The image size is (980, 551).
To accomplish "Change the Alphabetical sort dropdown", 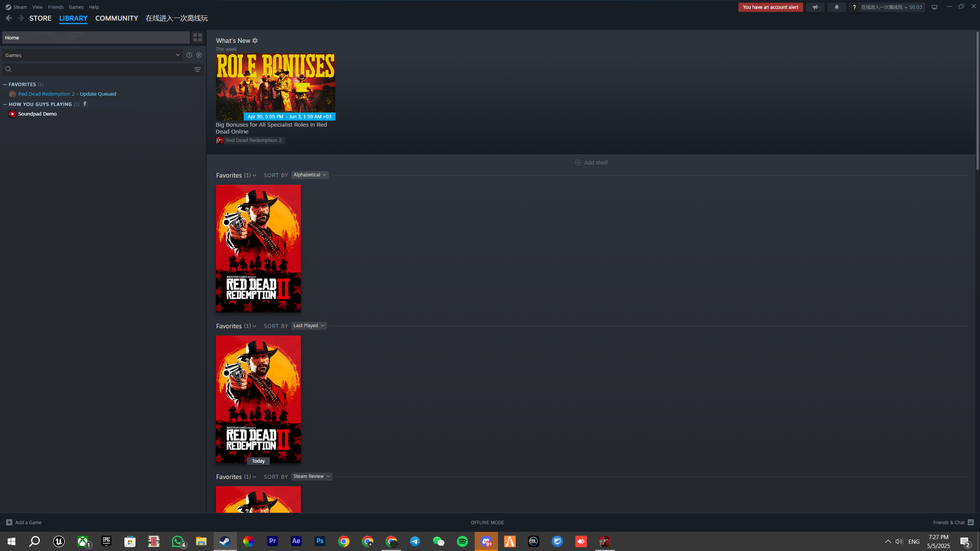I will [310, 175].
